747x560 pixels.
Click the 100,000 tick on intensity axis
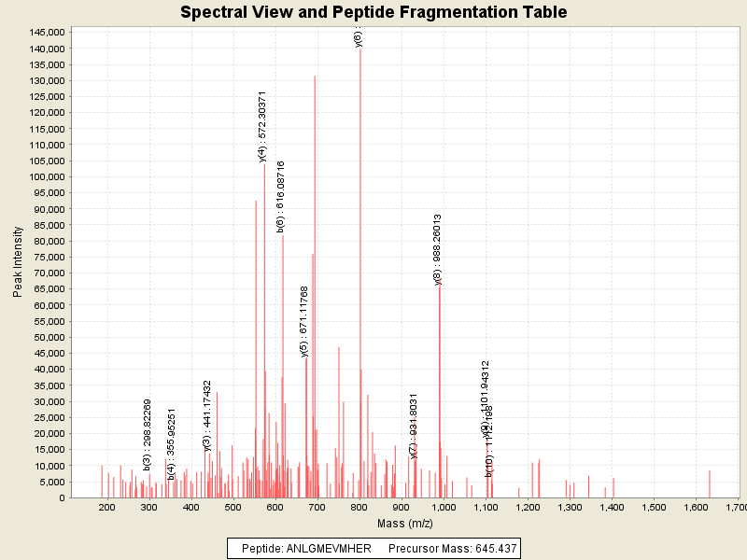46,176
